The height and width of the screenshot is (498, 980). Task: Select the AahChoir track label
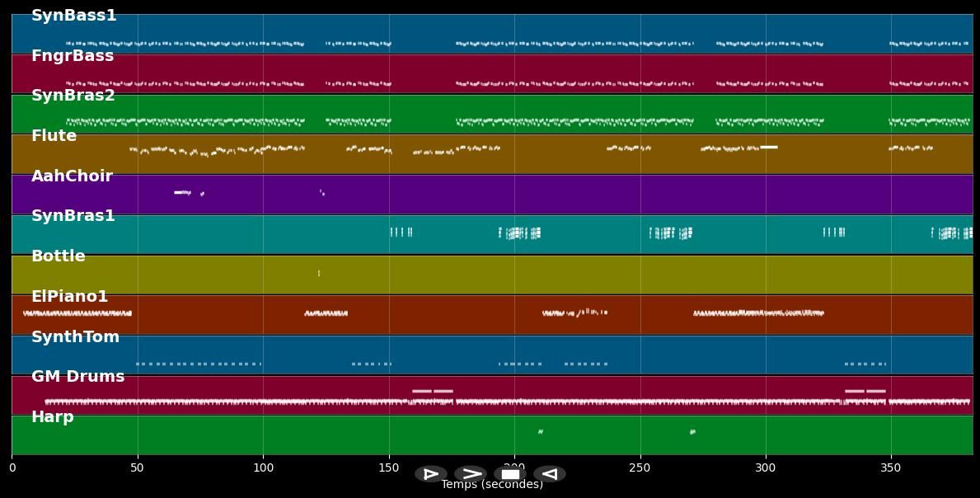pos(72,176)
